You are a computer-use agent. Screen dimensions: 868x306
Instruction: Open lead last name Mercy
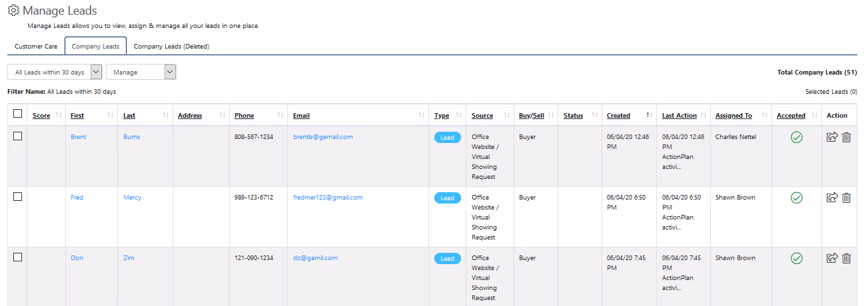[x=132, y=198]
